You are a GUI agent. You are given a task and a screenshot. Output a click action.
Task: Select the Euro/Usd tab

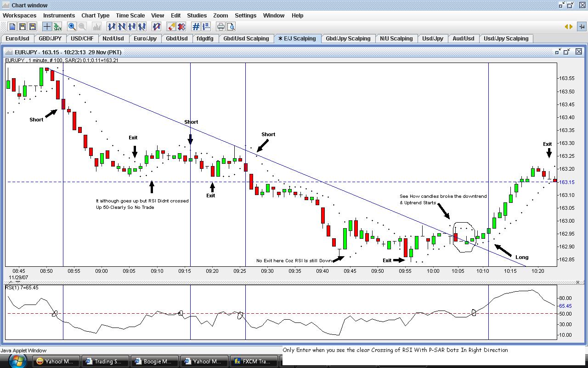[x=17, y=39]
